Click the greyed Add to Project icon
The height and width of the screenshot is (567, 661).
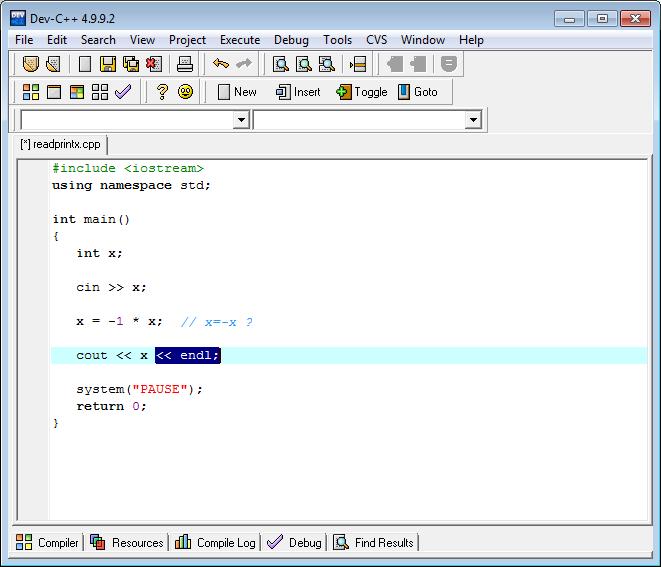click(x=395, y=64)
